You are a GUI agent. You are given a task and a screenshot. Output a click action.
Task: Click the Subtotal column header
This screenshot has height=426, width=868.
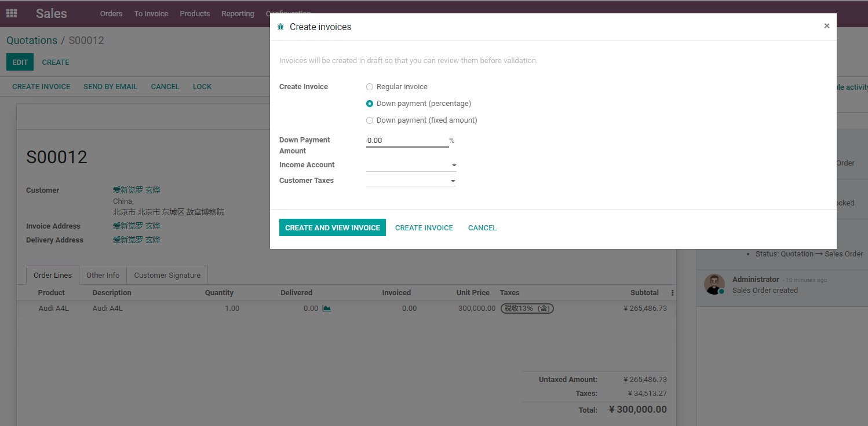click(x=644, y=293)
